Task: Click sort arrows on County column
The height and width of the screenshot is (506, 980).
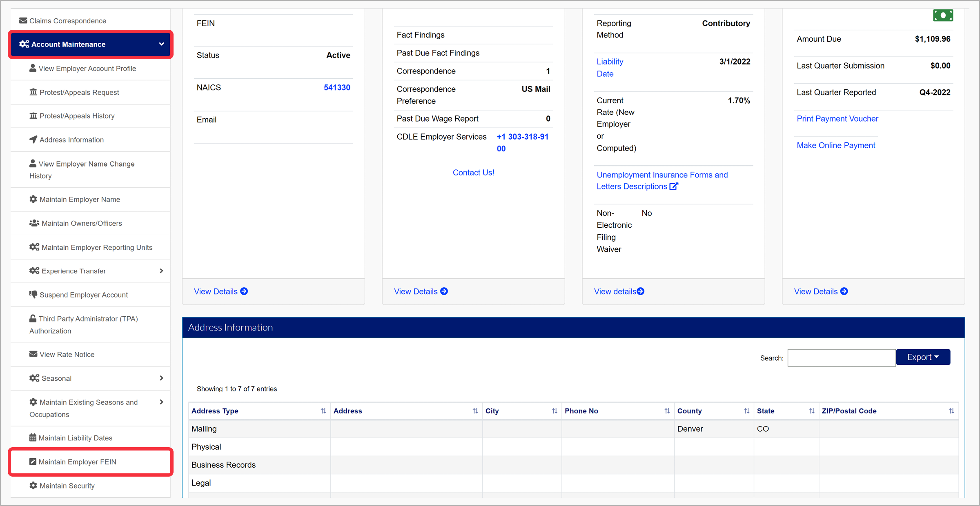Action: [746, 411]
